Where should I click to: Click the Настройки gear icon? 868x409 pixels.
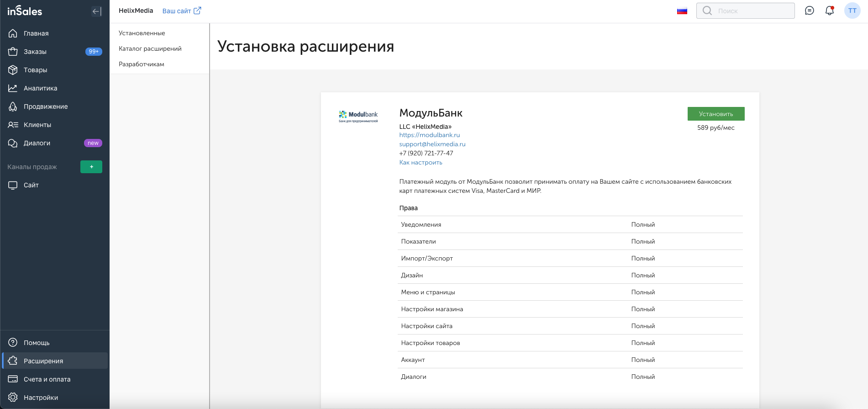13,398
